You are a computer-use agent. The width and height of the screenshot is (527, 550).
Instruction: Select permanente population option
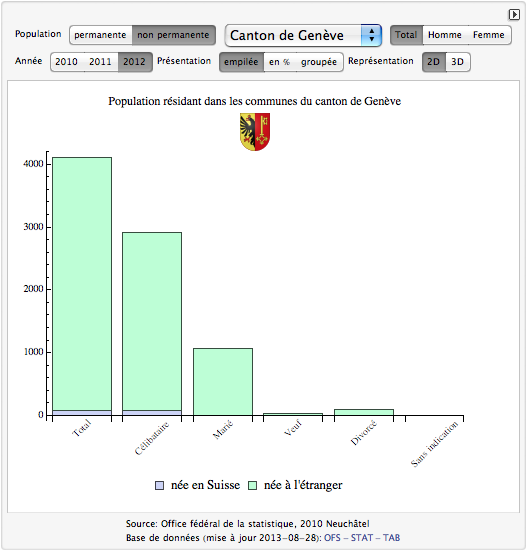[101, 35]
